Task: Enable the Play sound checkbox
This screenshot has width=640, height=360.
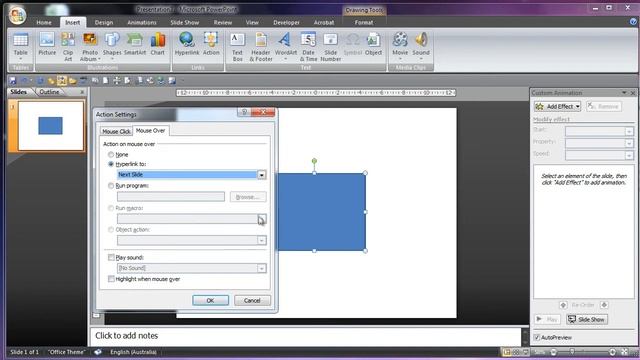Action: tap(111, 258)
